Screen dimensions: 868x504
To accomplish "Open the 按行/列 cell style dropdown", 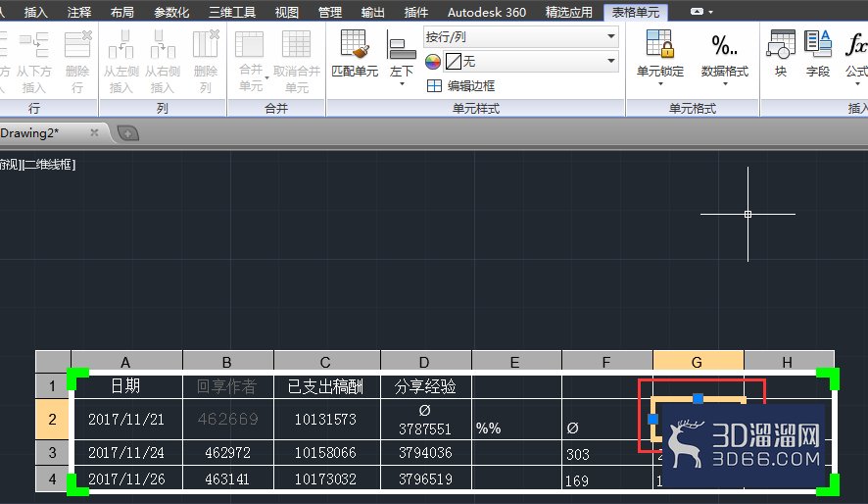I will (x=521, y=37).
